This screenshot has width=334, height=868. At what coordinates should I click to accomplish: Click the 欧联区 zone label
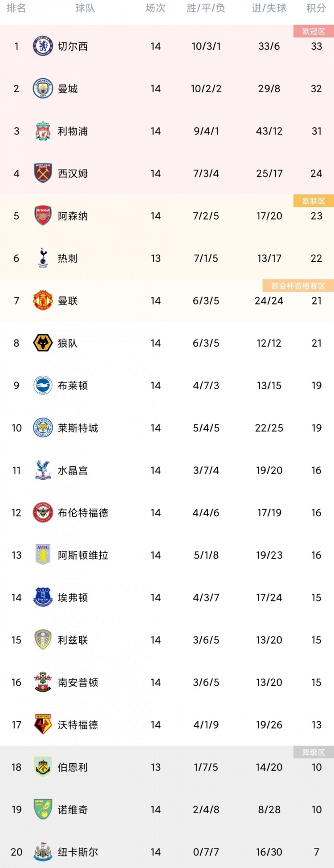tap(314, 201)
